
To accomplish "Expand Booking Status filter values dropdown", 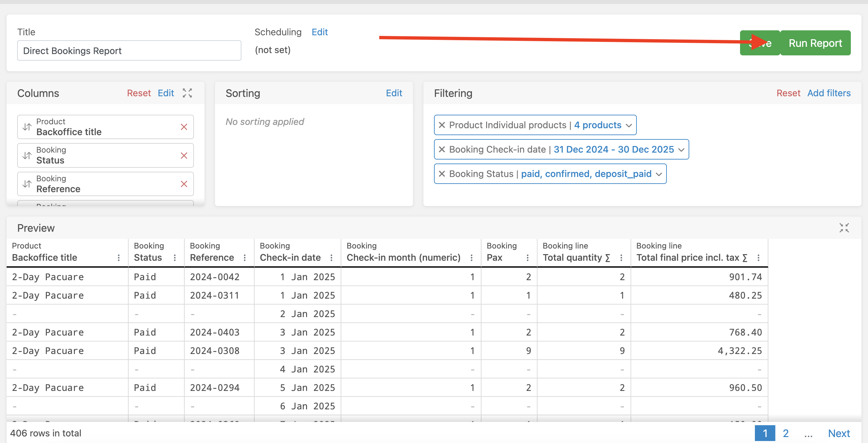I will click(x=659, y=174).
